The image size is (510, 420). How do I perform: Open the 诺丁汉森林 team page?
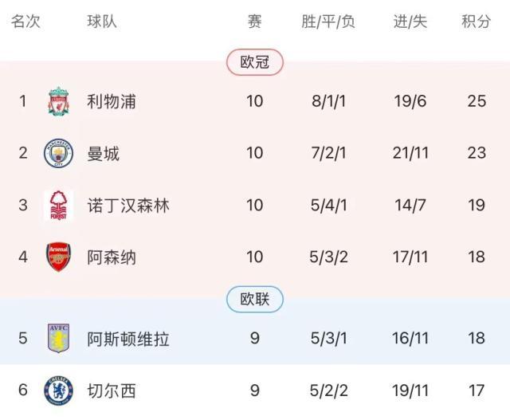[x=128, y=205]
